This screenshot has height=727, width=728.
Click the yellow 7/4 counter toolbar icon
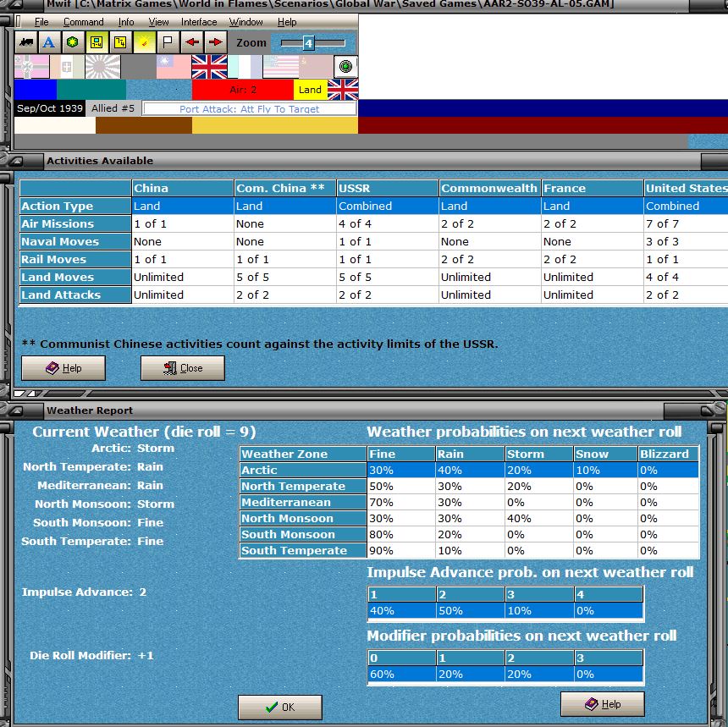120,42
